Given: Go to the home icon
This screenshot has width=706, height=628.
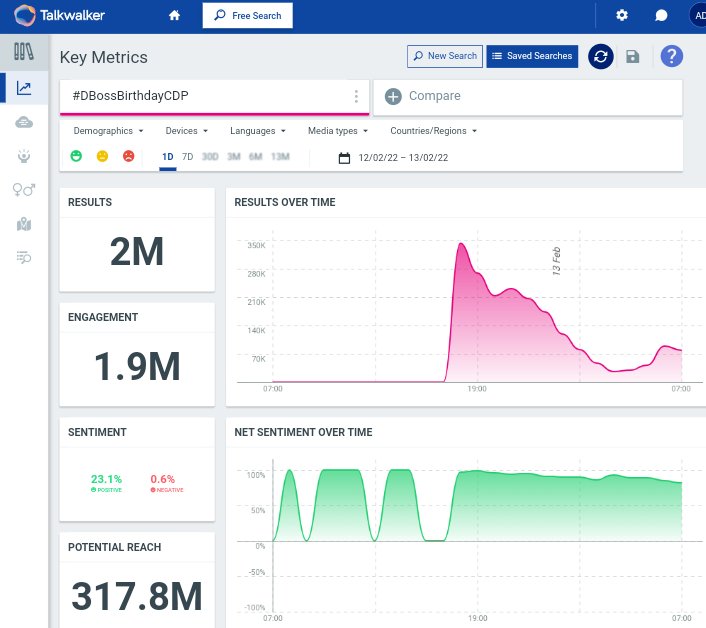Looking at the screenshot, I should (x=174, y=15).
